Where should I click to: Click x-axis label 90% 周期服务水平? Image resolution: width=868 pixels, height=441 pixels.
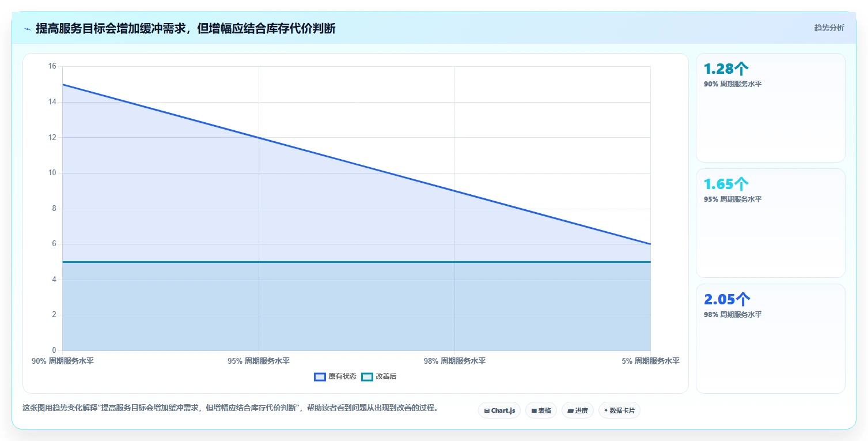63,361
